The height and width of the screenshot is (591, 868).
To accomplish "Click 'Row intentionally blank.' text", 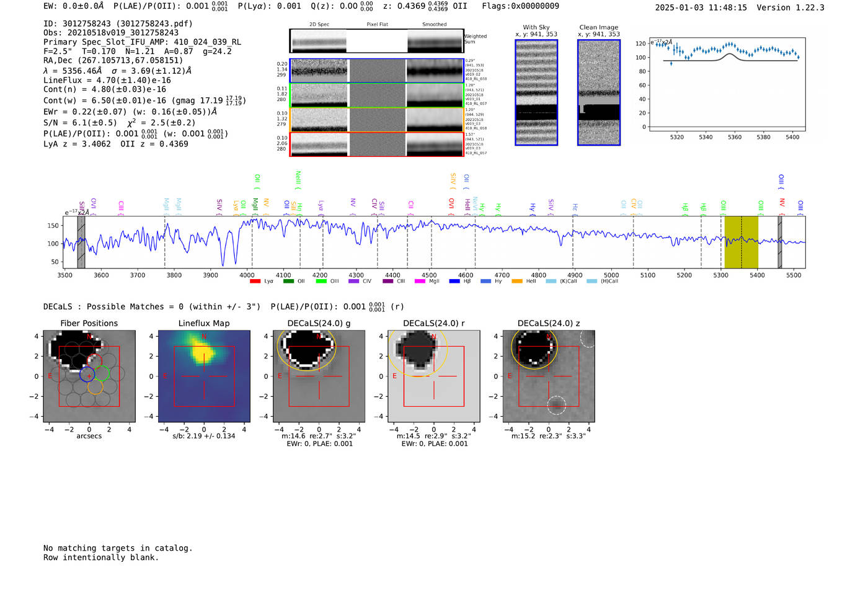I will (x=101, y=558).
